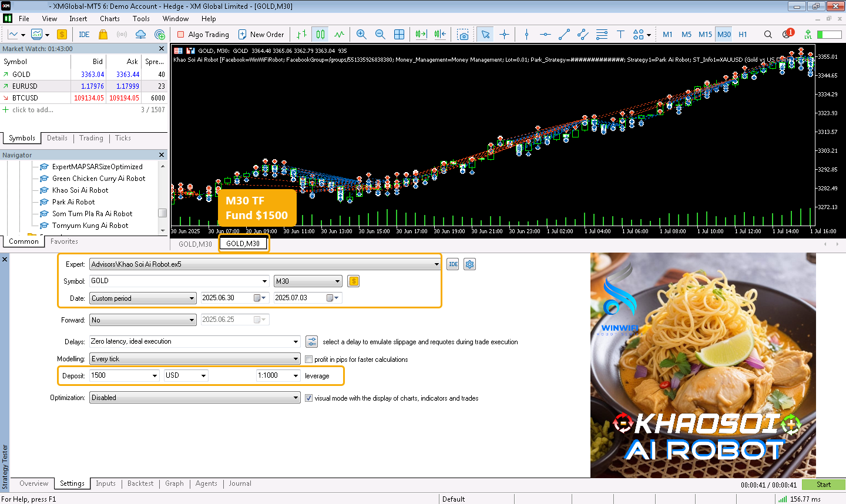Switch to the Backtest tab
This screenshot has height=504, width=846.
(140, 483)
